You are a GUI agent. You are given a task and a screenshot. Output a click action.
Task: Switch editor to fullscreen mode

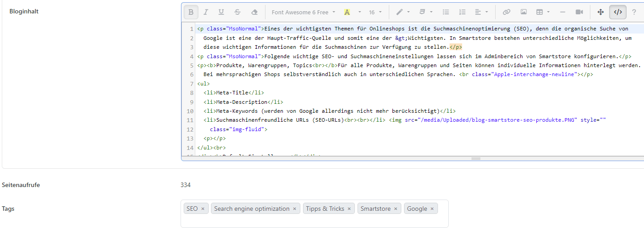point(601,12)
